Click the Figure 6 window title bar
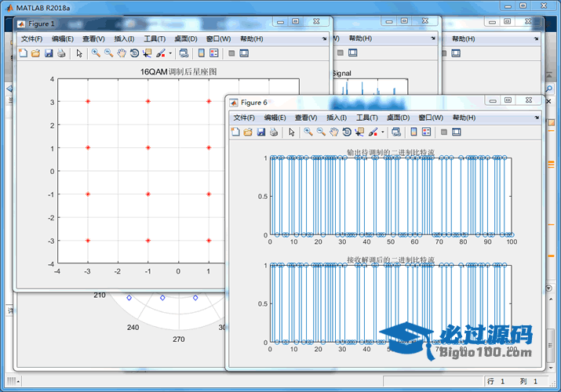The height and width of the screenshot is (392, 561). [353, 102]
